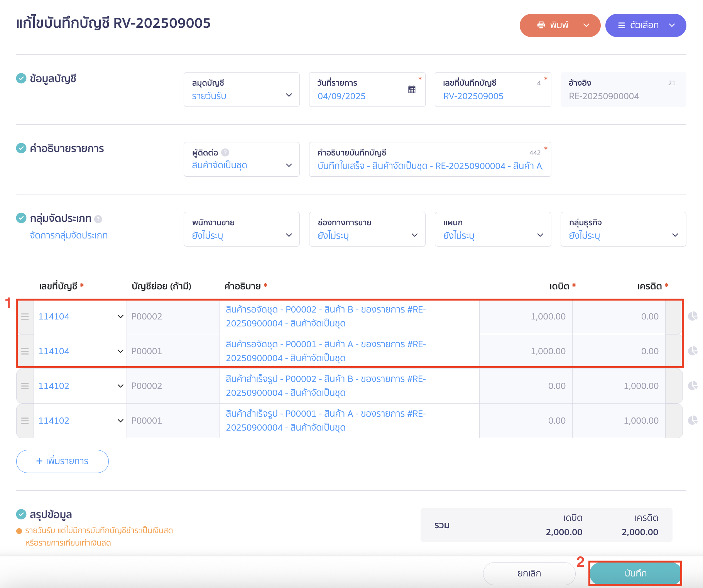Screen dimensions: 703x588
Task: Click pie chart icon on second 114104 row
Action: (x=693, y=351)
